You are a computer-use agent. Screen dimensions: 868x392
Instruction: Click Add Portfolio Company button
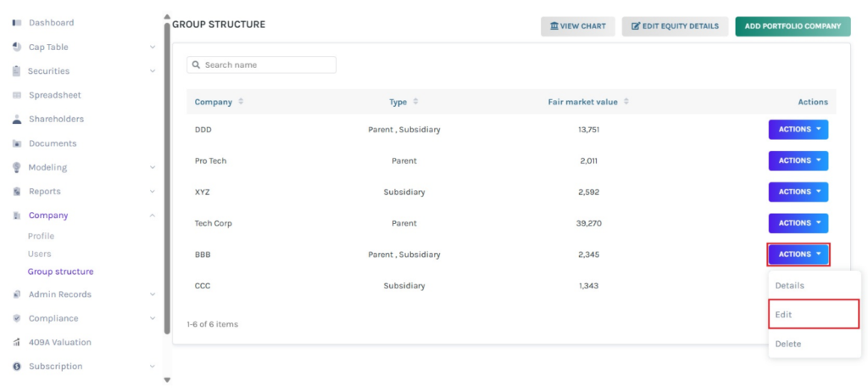coord(792,26)
